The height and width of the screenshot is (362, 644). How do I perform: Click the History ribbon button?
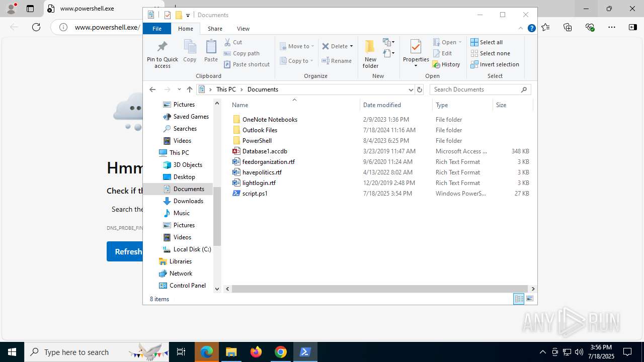click(x=446, y=64)
